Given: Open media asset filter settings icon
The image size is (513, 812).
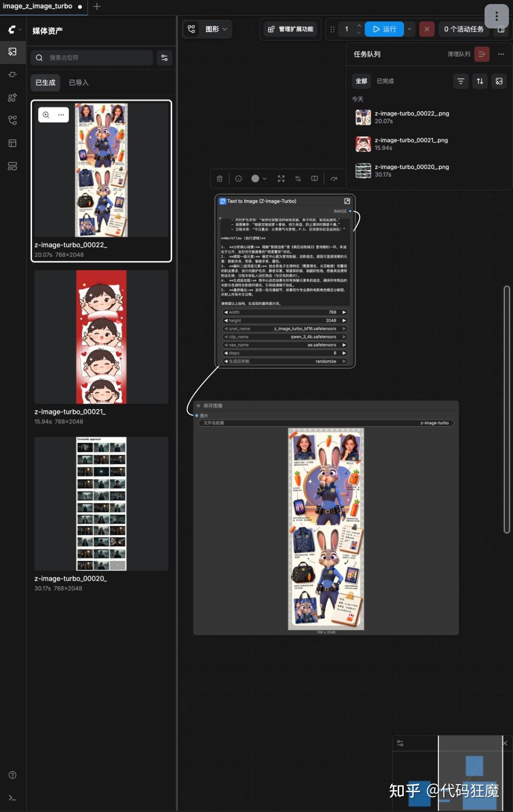Looking at the screenshot, I should [x=165, y=58].
